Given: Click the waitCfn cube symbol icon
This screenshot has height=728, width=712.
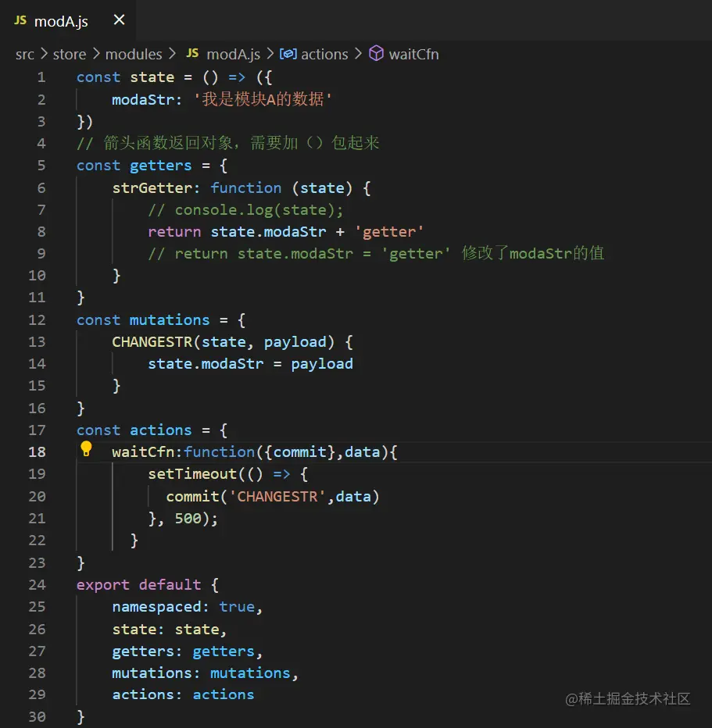Looking at the screenshot, I should point(376,53).
